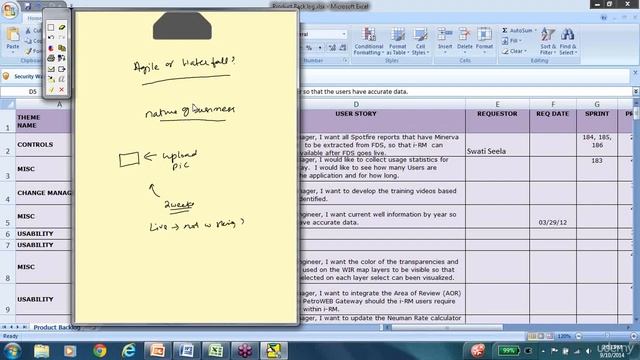Open the Clear dropdown in Editing group

514,51
